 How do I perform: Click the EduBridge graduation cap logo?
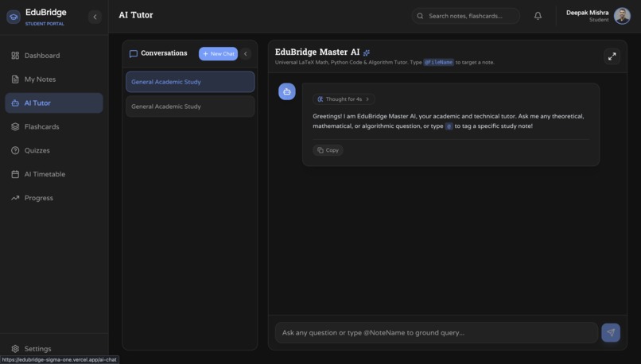(x=14, y=17)
